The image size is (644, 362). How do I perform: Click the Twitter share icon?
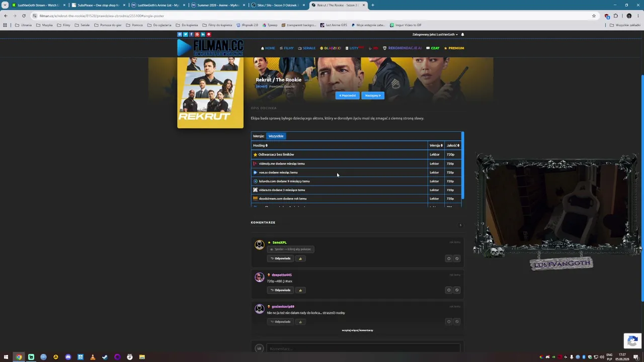pyautogui.click(x=185, y=34)
